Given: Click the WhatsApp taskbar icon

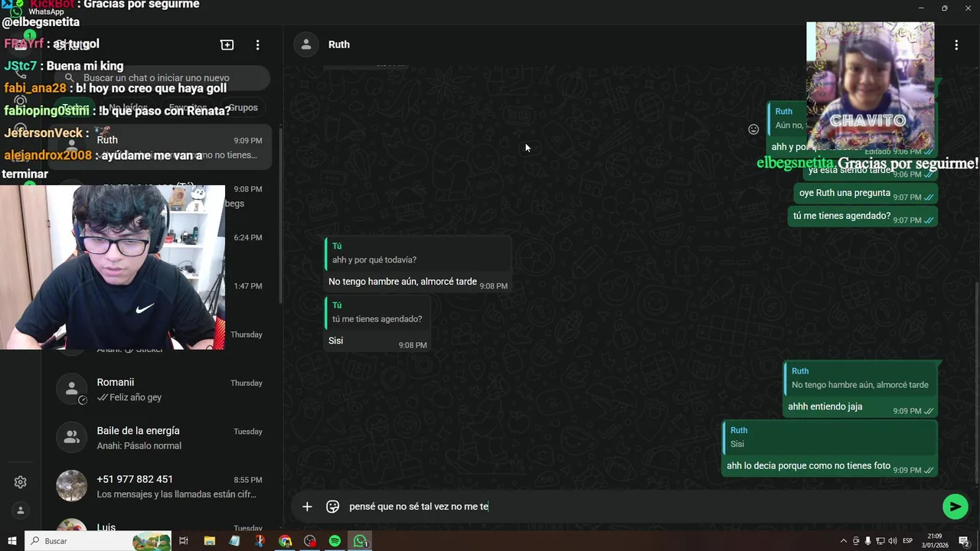Looking at the screenshot, I should coord(361,541).
